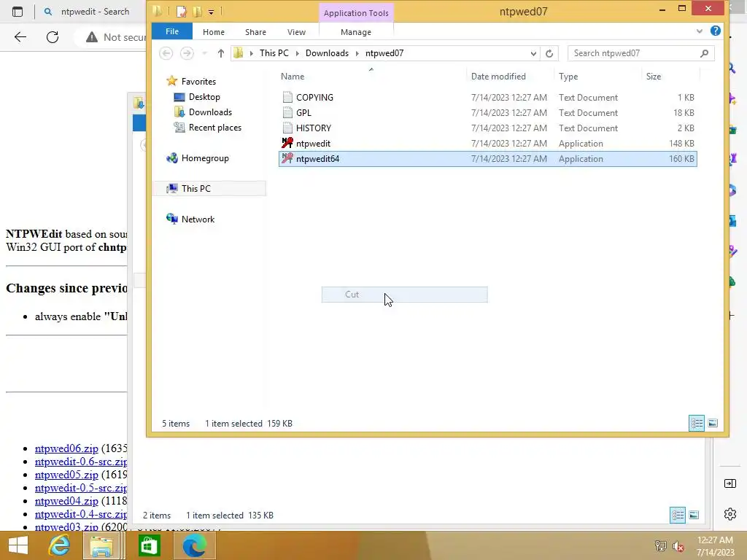
Task: Click browser back arrow
Action: [20, 37]
